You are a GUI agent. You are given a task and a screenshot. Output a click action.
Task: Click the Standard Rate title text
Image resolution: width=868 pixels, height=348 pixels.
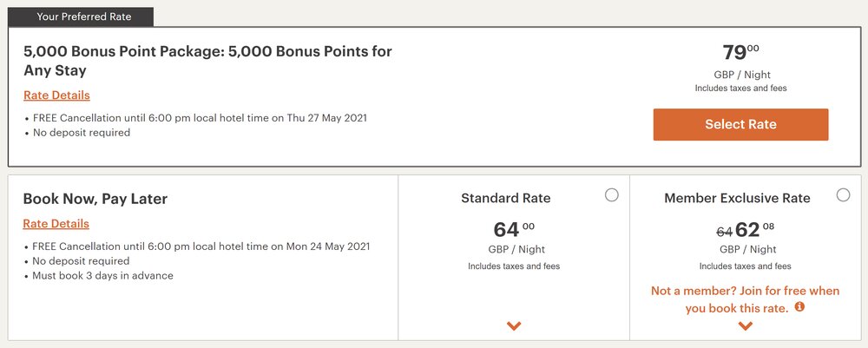[505, 198]
